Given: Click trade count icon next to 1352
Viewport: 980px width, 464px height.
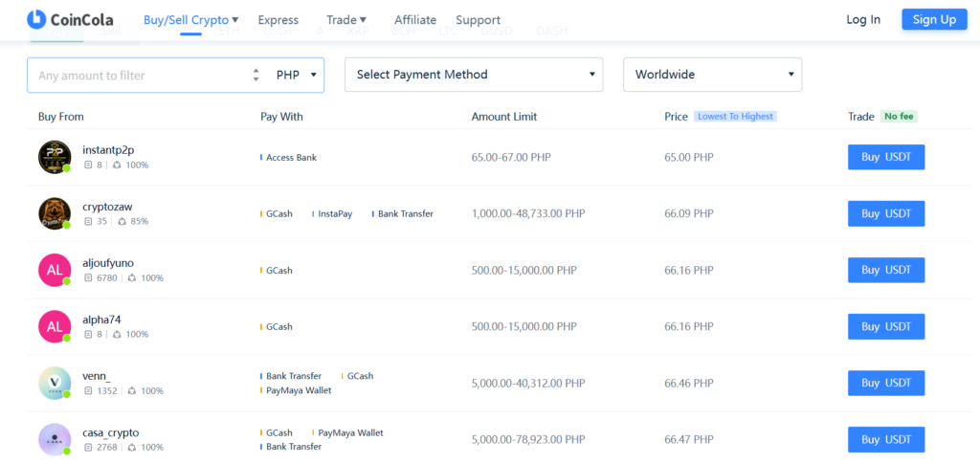Looking at the screenshot, I should (88, 391).
